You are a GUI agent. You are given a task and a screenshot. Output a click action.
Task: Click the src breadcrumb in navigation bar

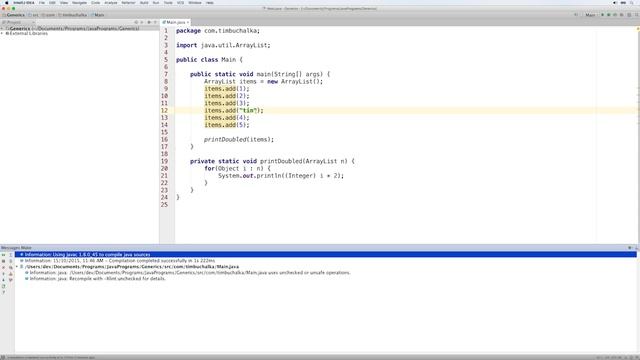click(34, 15)
